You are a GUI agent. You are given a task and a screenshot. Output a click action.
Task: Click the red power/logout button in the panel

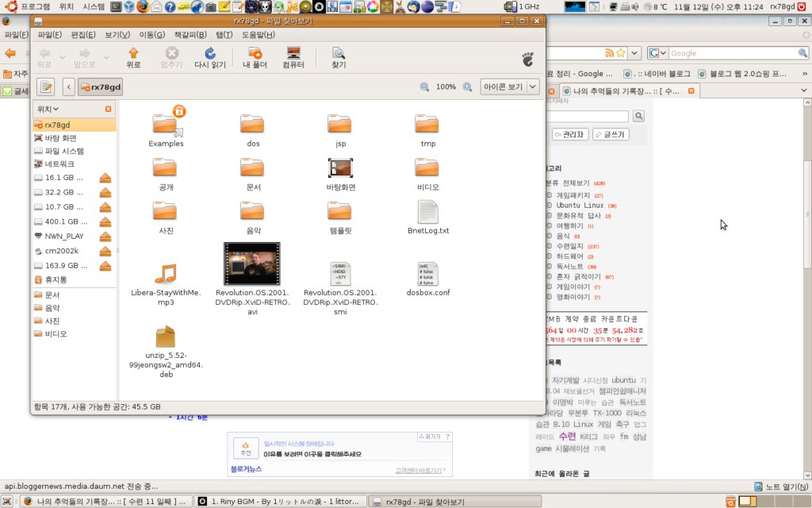[802, 6]
